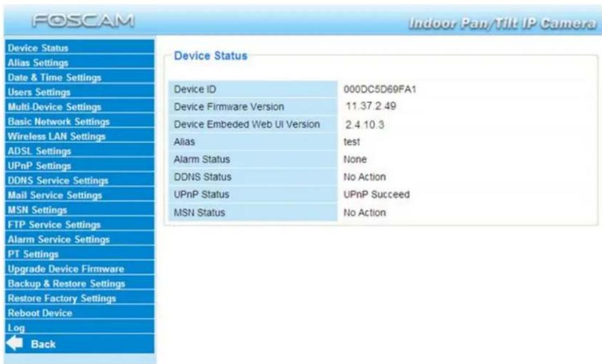Click the Alias label in the table

point(184,142)
